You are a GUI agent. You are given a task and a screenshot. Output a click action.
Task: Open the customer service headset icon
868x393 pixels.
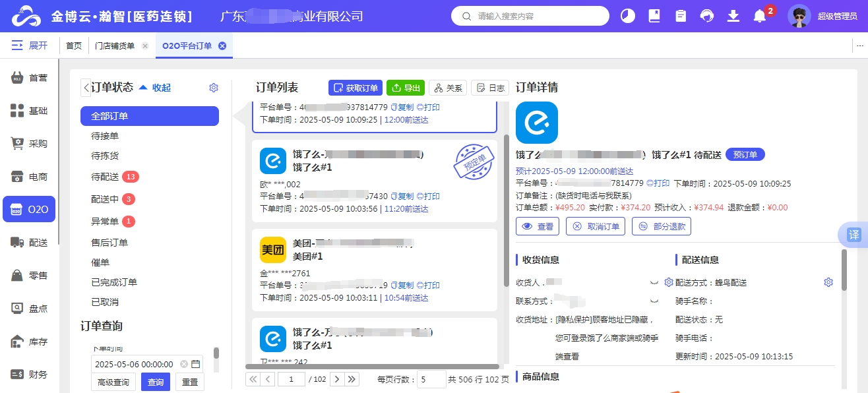coord(707,16)
